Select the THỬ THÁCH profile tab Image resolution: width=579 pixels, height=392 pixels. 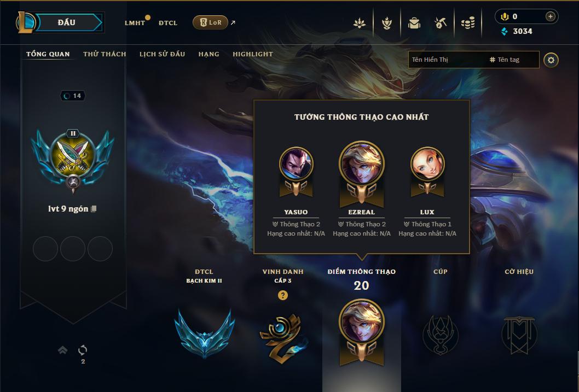click(105, 54)
